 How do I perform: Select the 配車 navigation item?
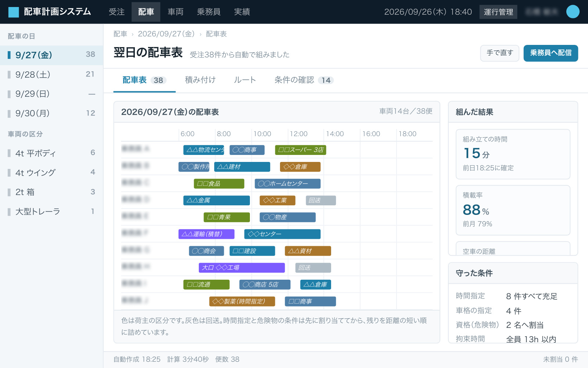[146, 12]
